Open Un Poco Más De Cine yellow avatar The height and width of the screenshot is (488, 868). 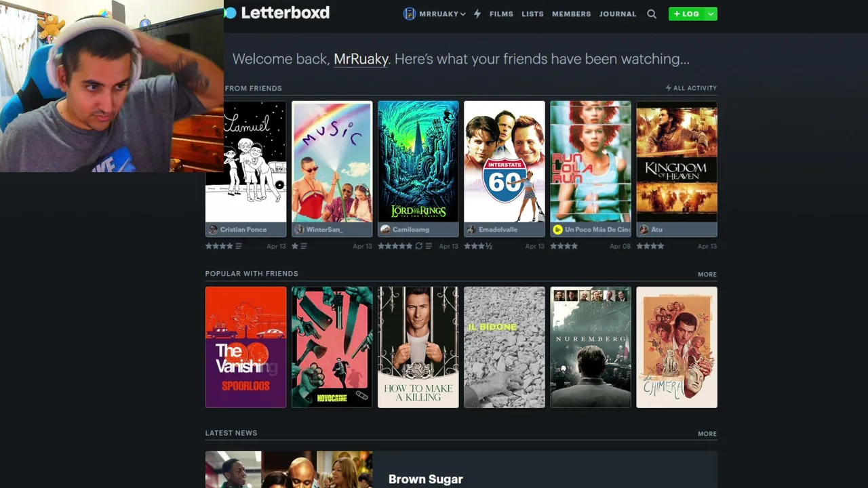click(x=557, y=230)
